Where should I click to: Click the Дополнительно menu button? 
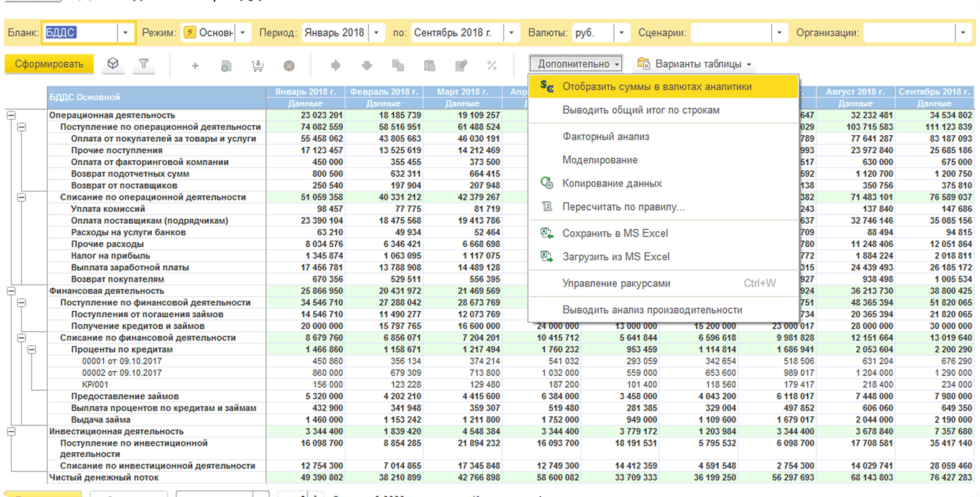pos(576,63)
